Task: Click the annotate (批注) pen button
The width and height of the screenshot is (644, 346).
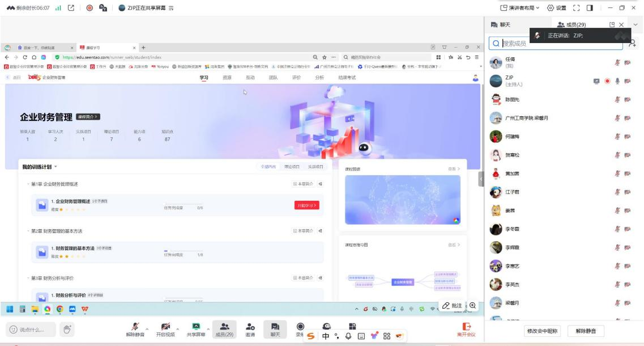Action: tap(452, 306)
